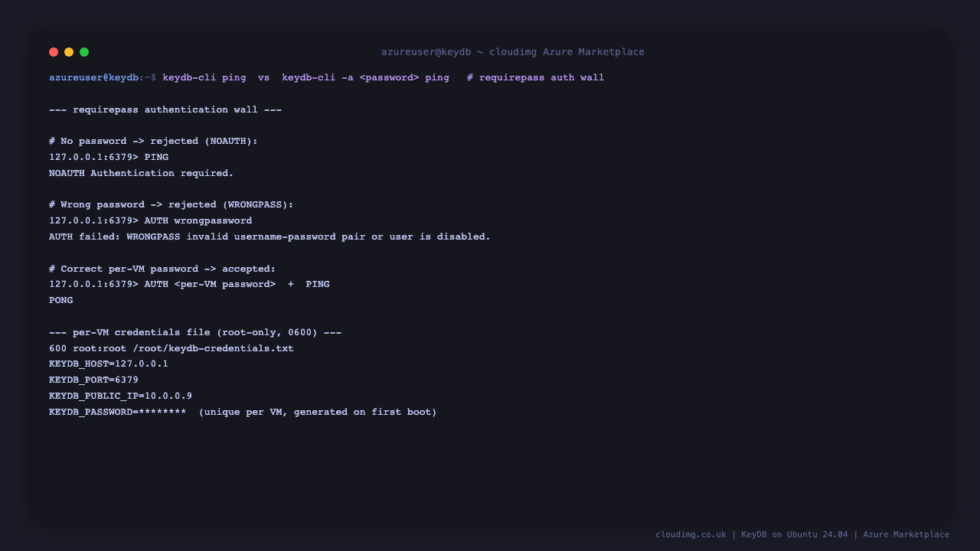Click the 'KEYDB_PORT=6379' line
The height and width of the screenshot is (551, 980).
coord(93,380)
